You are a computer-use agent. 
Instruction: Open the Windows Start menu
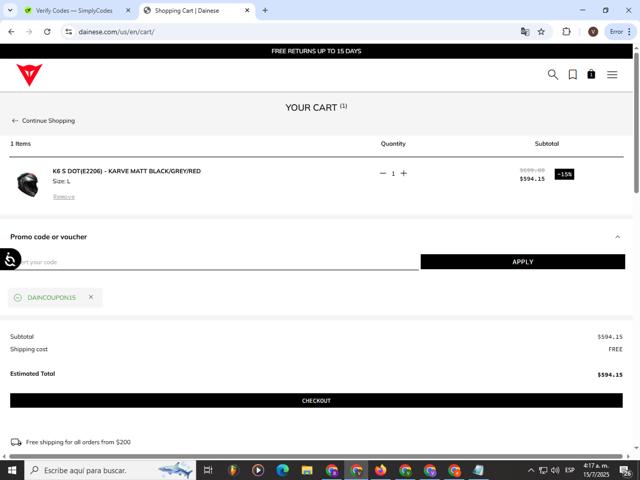point(12,470)
